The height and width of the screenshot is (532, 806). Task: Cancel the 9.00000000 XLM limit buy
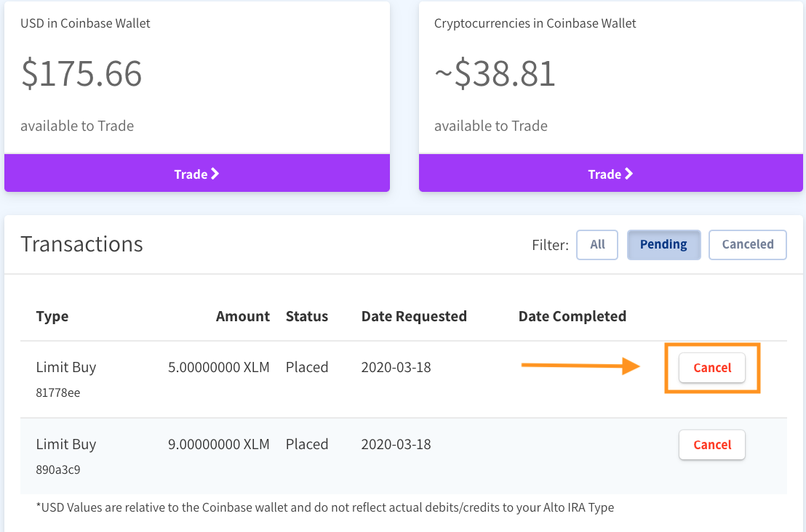pyautogui.click(x=712, y=445)
